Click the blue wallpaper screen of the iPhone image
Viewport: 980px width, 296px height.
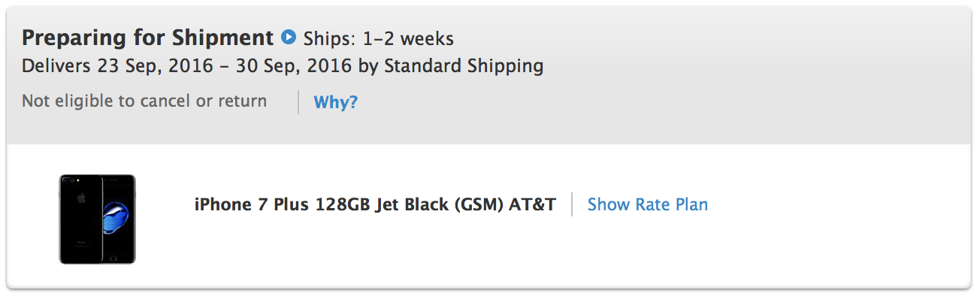(x=116, y=219)
